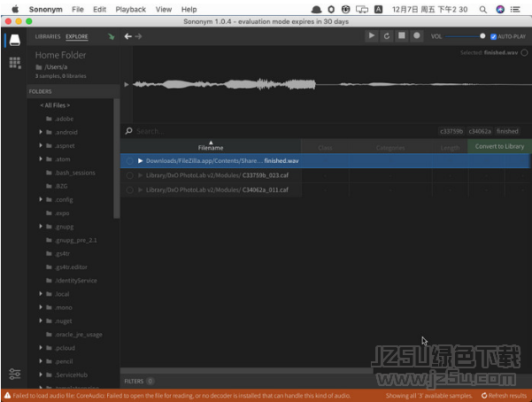Open the Apple menu
Screen dimensions: 532x402
click(x=15, y=9)
